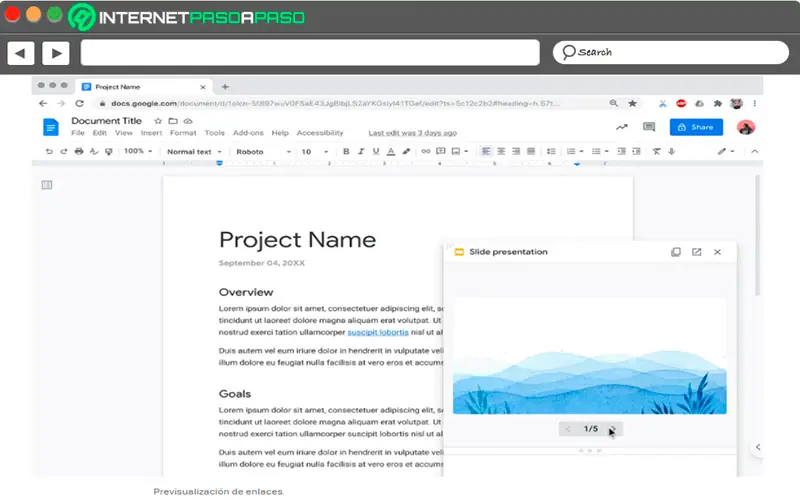This screenshot has height=500, width=800.
Task: Select justify align
Action: click(531, 151)
